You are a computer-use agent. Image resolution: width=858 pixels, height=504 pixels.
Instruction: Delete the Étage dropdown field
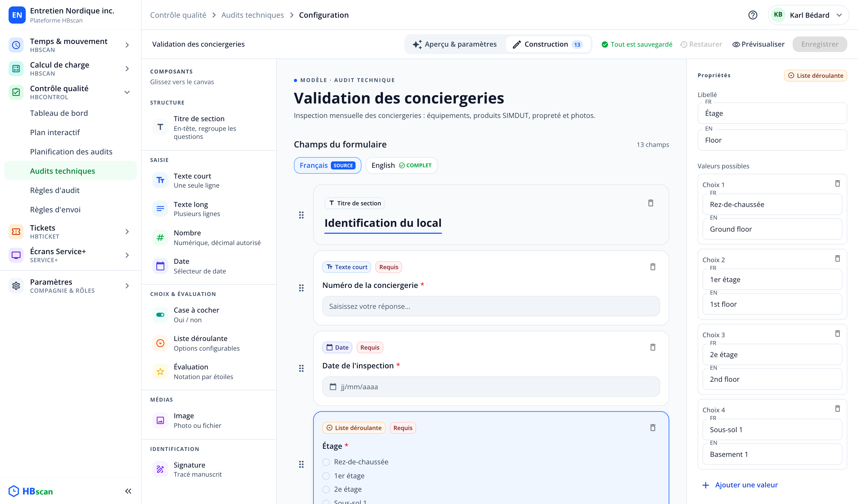pyautogui.click(x=652, y=427)
